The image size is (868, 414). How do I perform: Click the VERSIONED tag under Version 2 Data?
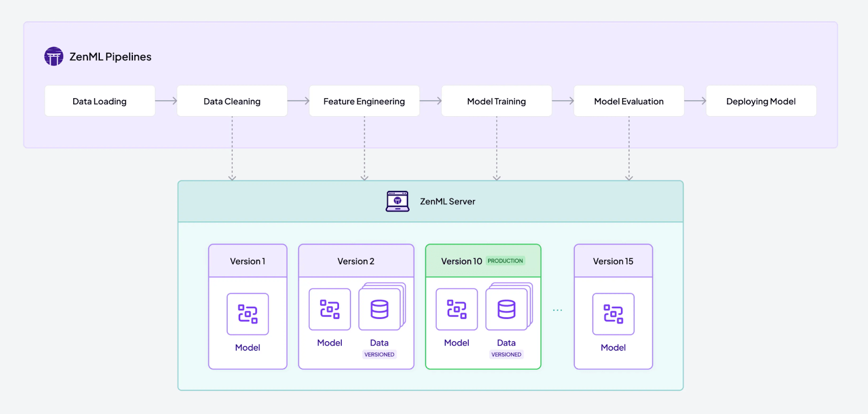click(x=379, y=355)
